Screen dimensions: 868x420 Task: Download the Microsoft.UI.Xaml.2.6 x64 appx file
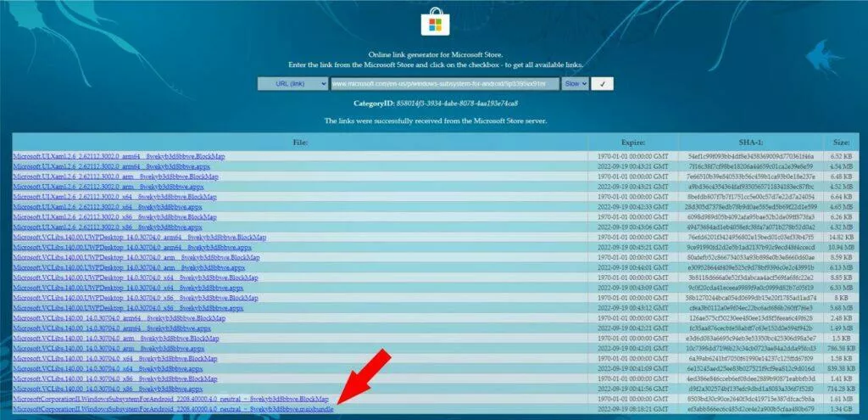pos(108,207)
